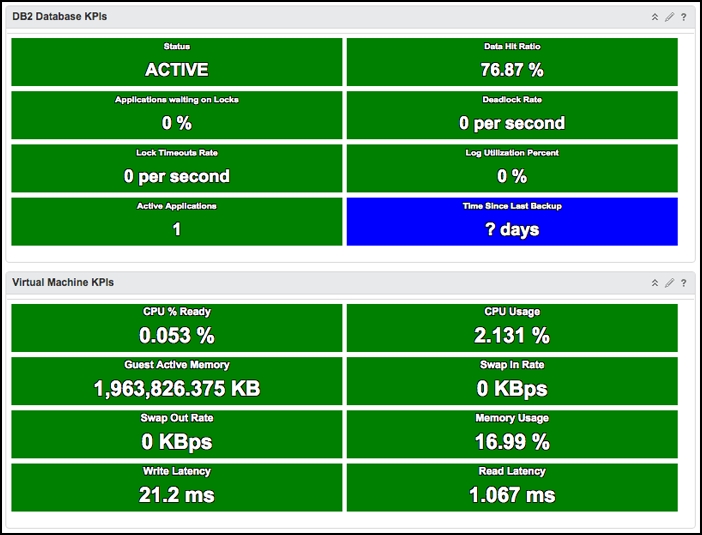Click the CPU % Ready tile
Viewport: 702px width, 535px height.
tap(177, 328)
